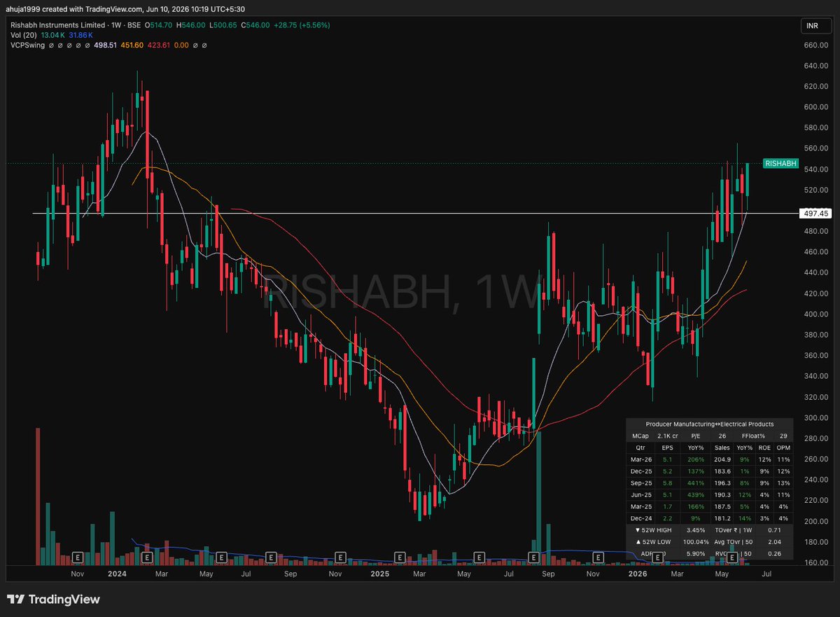Click the earnings E marker just before Mar 2024
840x617 pixels.
point(147,557)
